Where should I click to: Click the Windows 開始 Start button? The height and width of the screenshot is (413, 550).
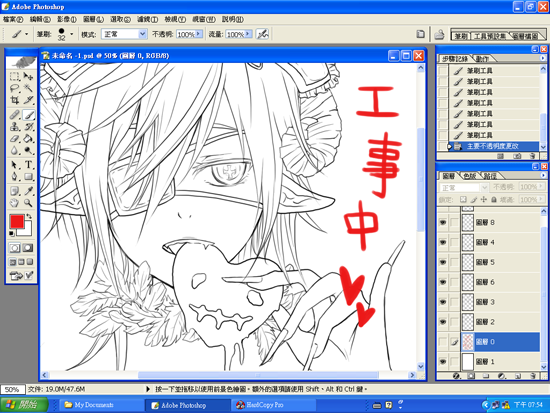click(x=24, y=405)
